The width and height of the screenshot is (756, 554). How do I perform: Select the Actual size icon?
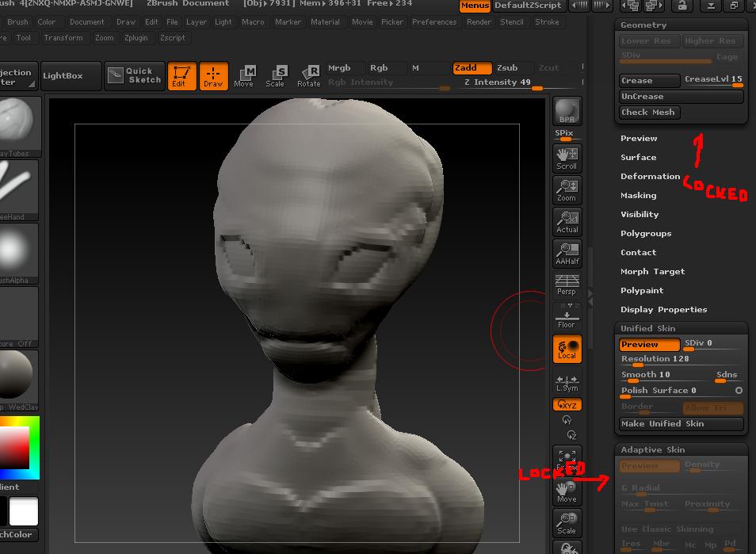[x=567, y=221]
